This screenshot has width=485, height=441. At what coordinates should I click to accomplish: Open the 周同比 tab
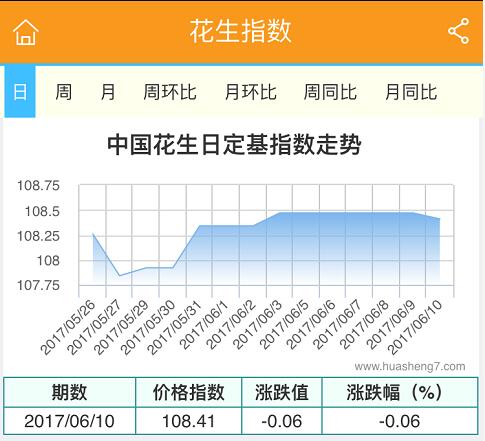click(x=330, y=92)
